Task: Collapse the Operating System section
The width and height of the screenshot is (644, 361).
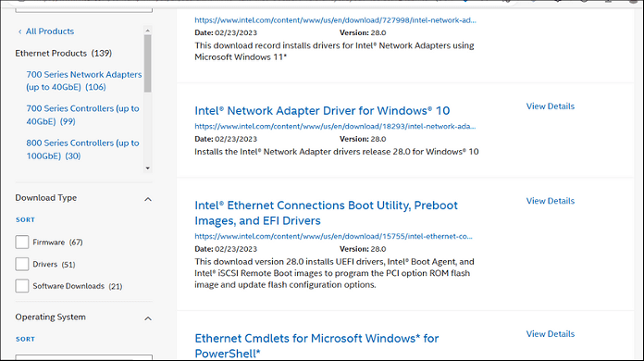Action: click(148, 318)
